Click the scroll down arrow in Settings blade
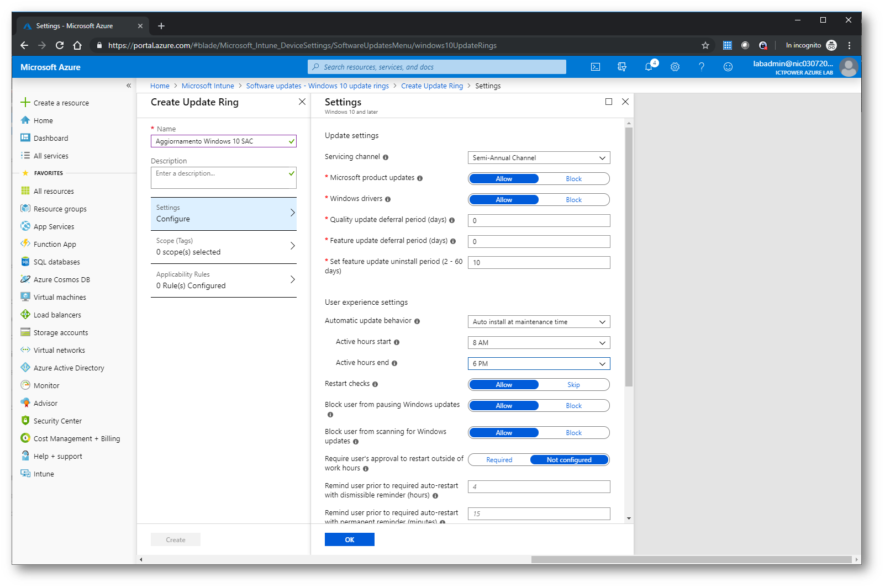 629,518
